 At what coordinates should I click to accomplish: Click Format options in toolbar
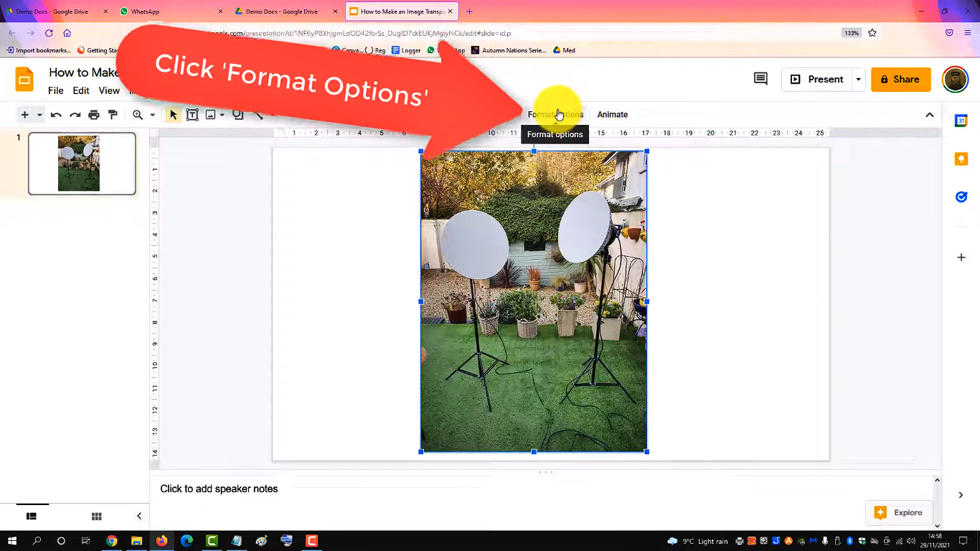click(x=555, y=115)
